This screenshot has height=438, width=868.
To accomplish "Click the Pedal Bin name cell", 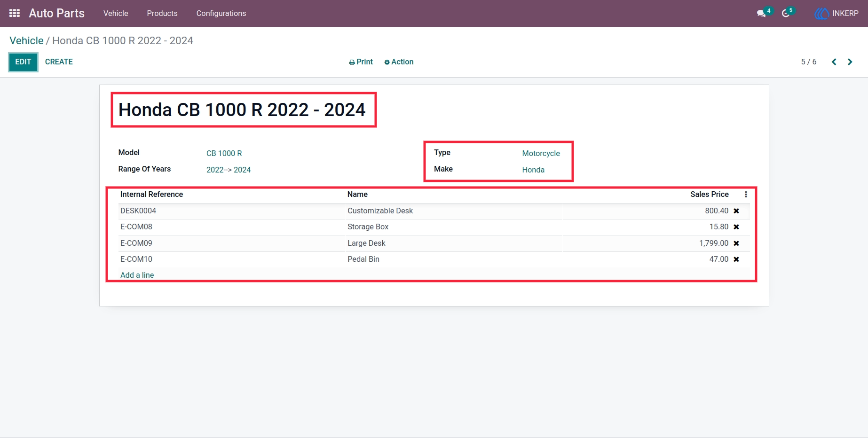I will click(363, 259).
